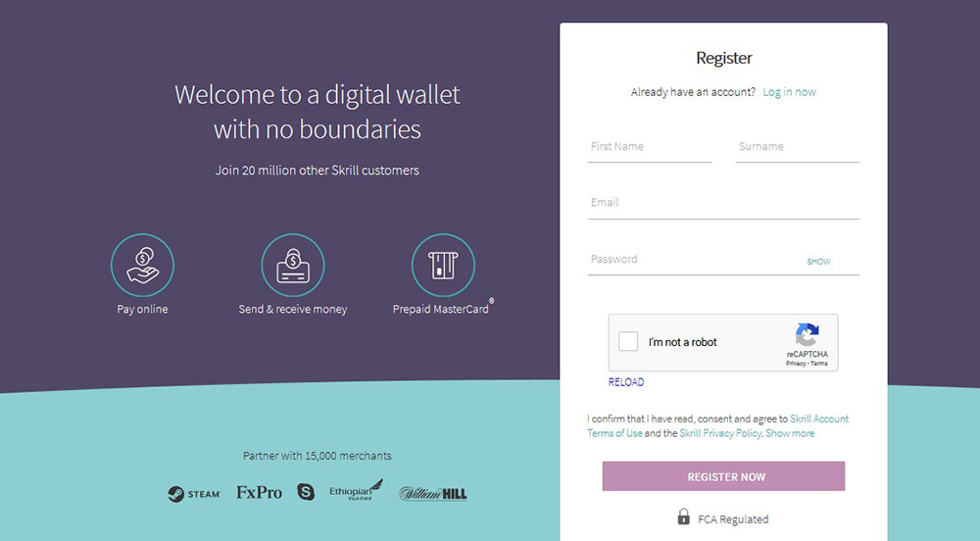Click the Prepaid MasterCard icon

coord(443,265)
